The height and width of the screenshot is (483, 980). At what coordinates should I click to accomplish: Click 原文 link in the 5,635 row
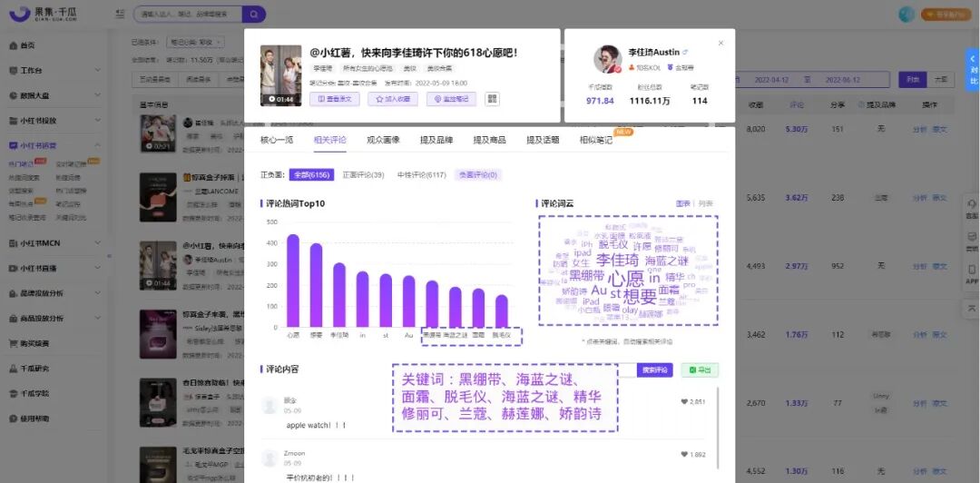939,197
